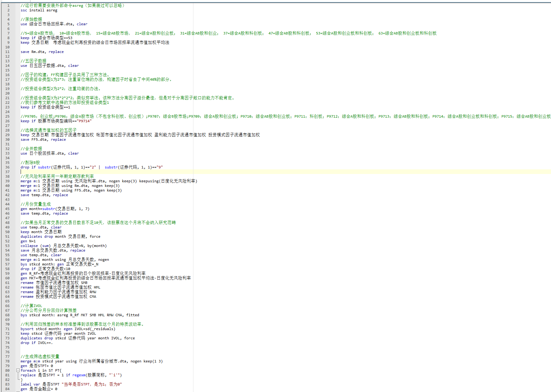Click "foreach i in ST PT{" line
The height and width of the screenshot is (392, 551).
[41, 370]
